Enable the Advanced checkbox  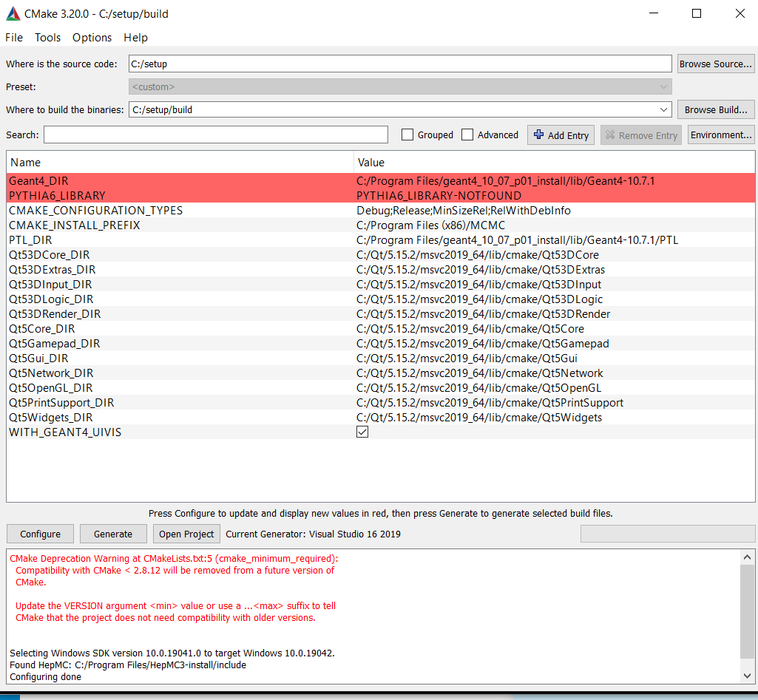point(467,135)
